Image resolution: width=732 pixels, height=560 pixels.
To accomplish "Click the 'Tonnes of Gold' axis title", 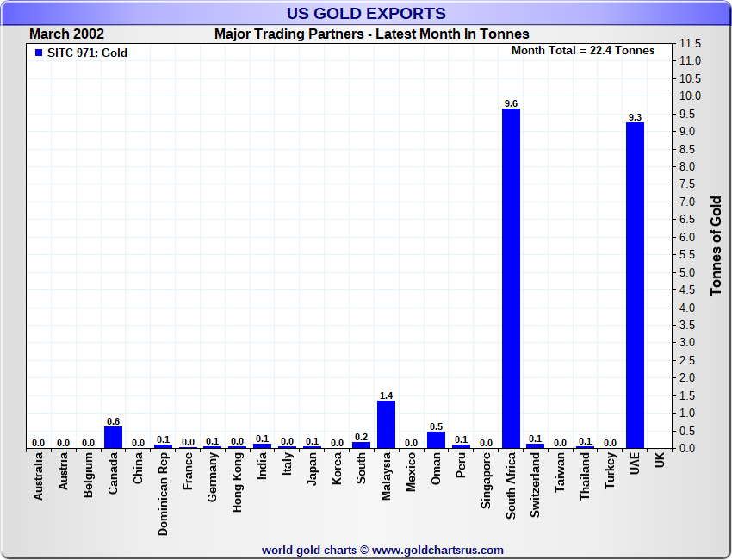I will coord(716,246).
